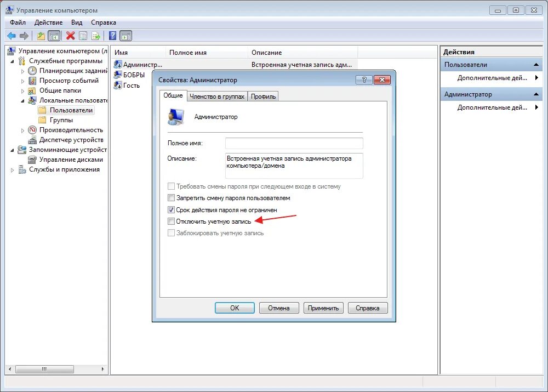Open the Вид menu
The height and width of the screenshot is (392, 548).
click(x=77, y=22)
